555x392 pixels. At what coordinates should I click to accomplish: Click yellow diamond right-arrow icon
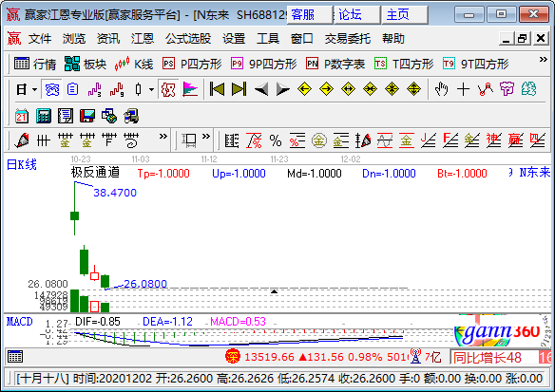pos(326,89)
